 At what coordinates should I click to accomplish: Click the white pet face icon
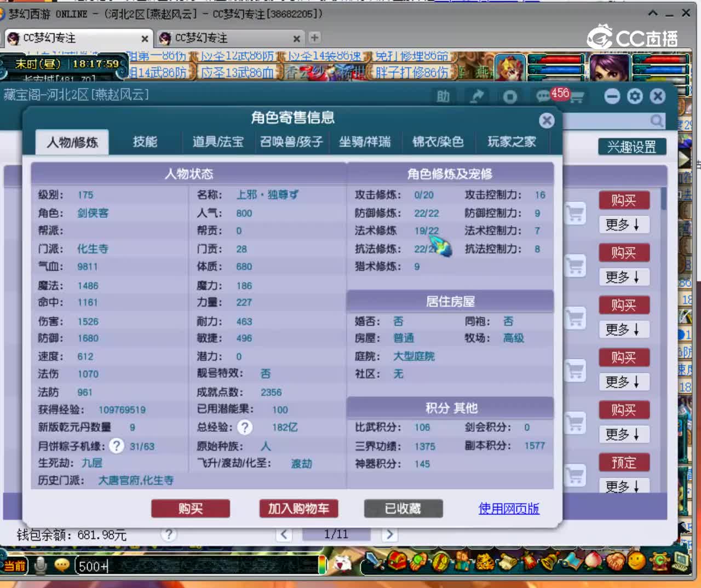pos(343,564)
